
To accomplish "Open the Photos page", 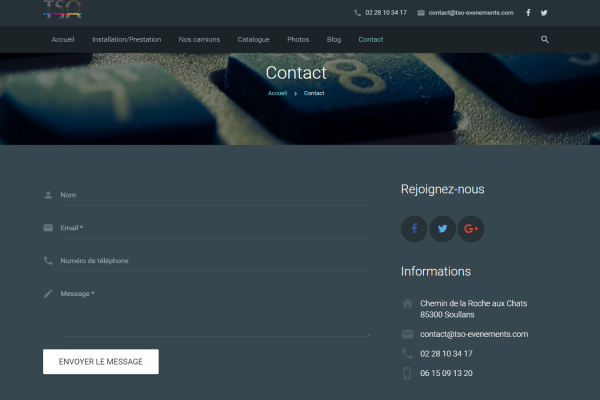I will coord(298,39).
